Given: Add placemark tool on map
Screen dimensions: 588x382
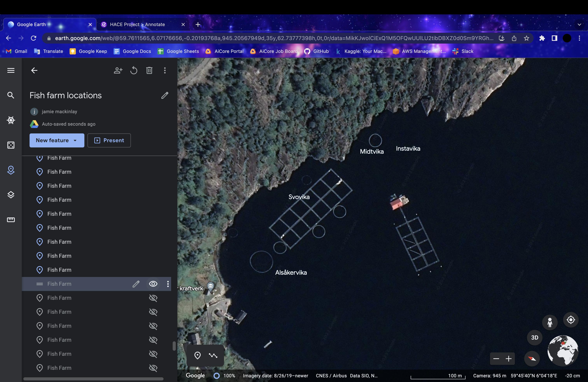Looking at the screenshot, I should pos(197,355).
